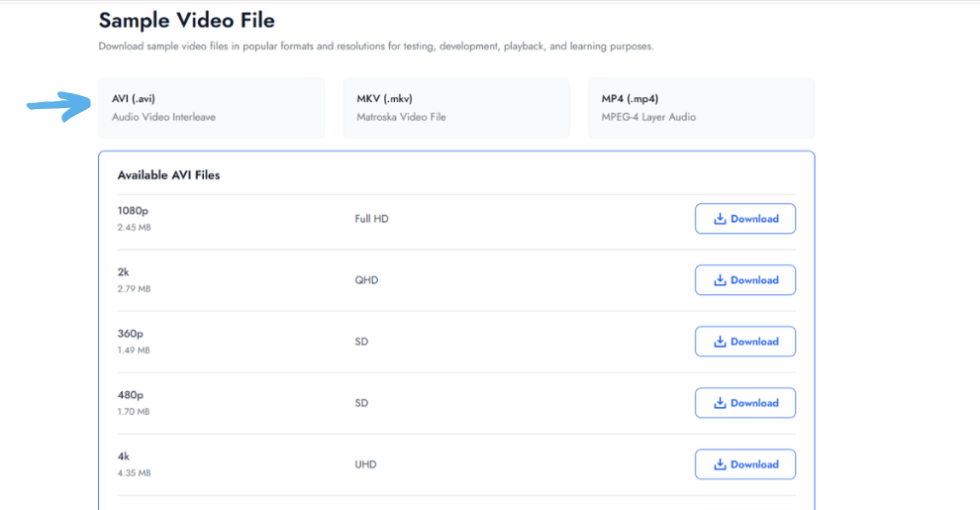Click the 'Available AVI Files' heading
This screenshot has width=980, height=510.
coord(168,175)
